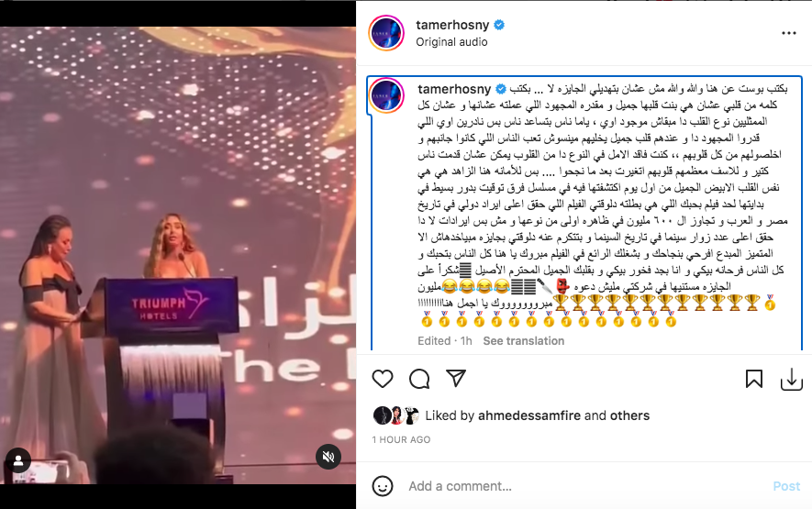Click the video to pause playback
This screenshot has height=509, width=812.
[178, 255]
